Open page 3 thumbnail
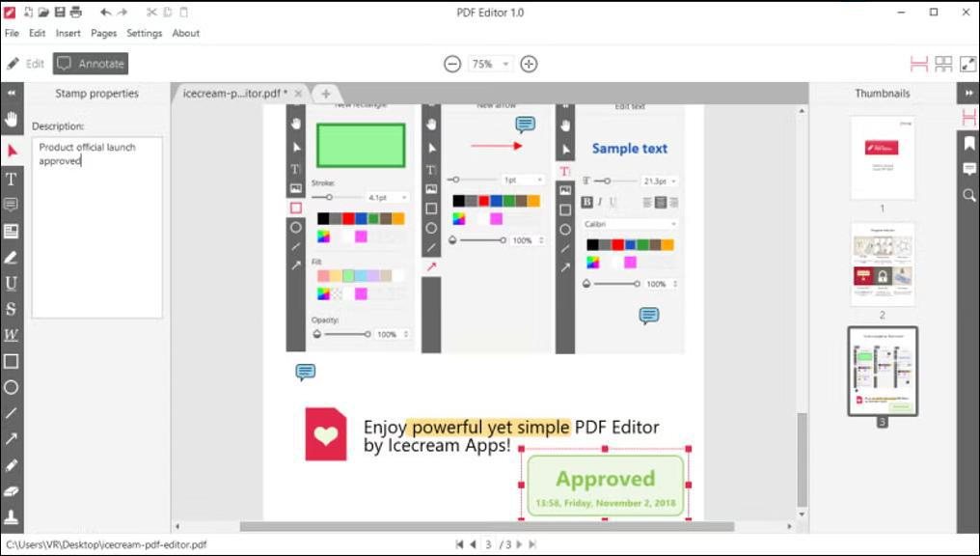This screenshot has width=980, height=556. tap(883, 371)
